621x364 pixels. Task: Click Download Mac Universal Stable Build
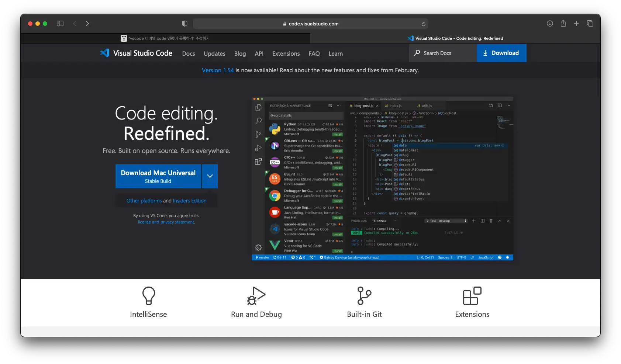point(158,176)
